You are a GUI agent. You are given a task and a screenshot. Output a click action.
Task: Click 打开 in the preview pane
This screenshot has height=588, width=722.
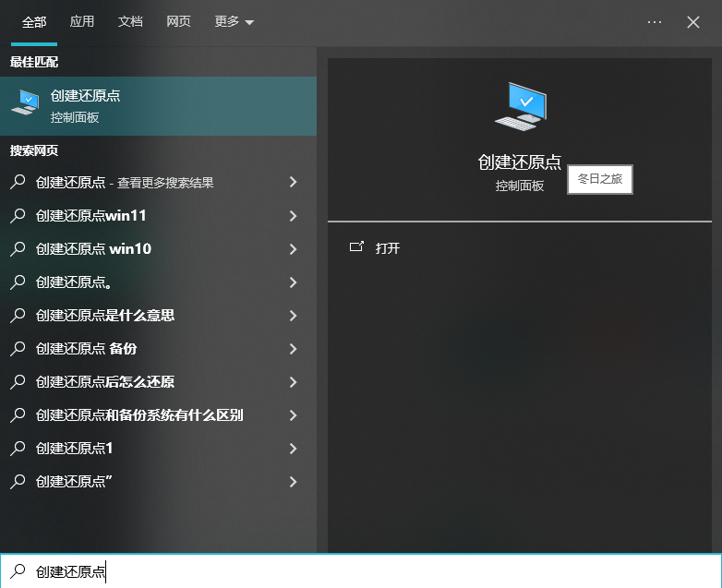[387, 248]
